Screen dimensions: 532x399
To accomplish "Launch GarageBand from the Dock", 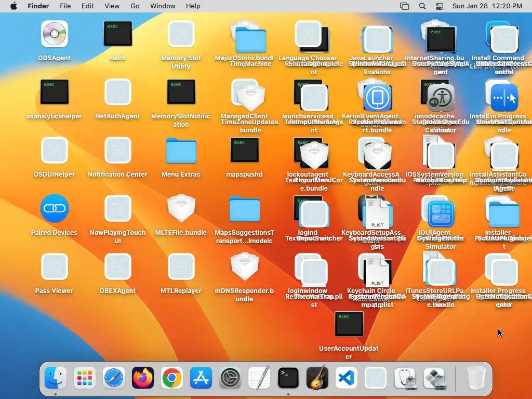I will (317, 378).
